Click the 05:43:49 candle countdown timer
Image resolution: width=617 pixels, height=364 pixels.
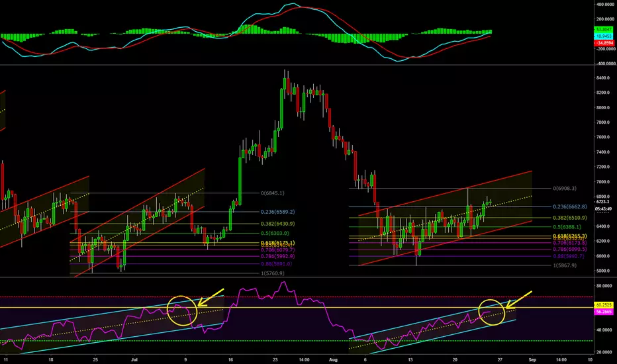[x=604, y=209]
